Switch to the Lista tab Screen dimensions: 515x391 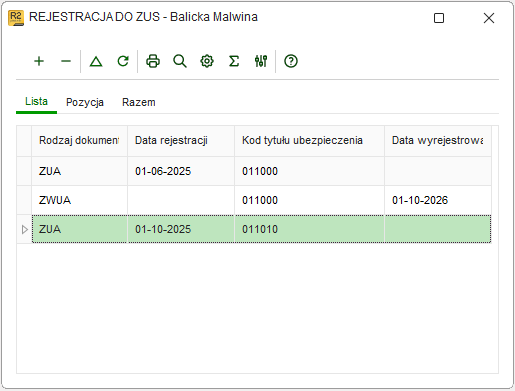point(36,101)
